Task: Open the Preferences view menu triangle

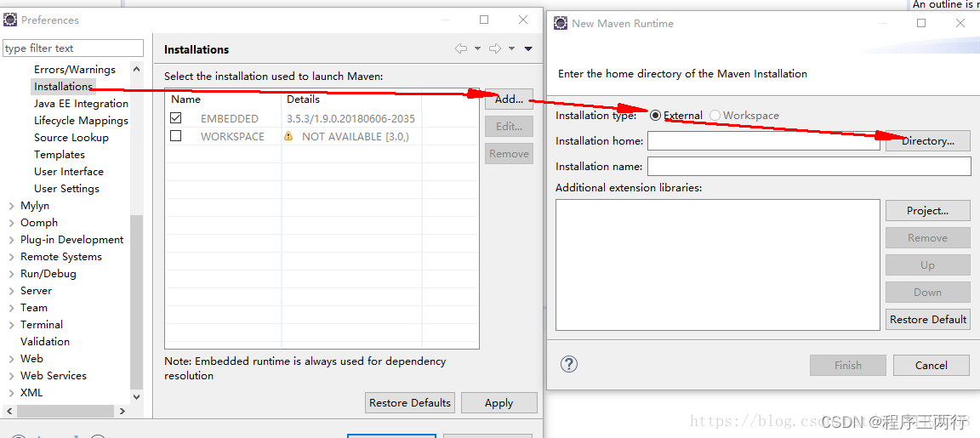Action: [528, 48]
